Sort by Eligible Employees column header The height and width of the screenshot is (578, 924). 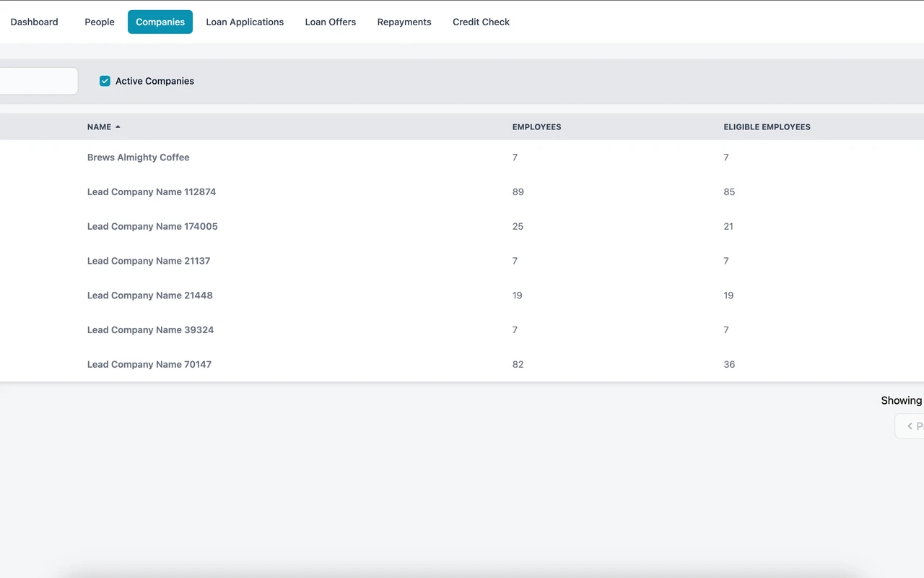(x=767, y=127)
